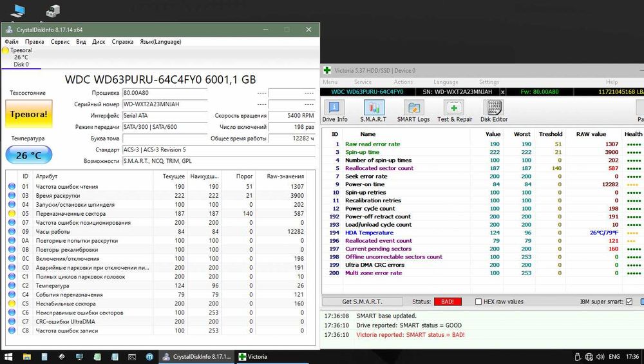Click the USB safely remove tray icon
The height and width of the screenshot is (364, 644).
(577, 357)
